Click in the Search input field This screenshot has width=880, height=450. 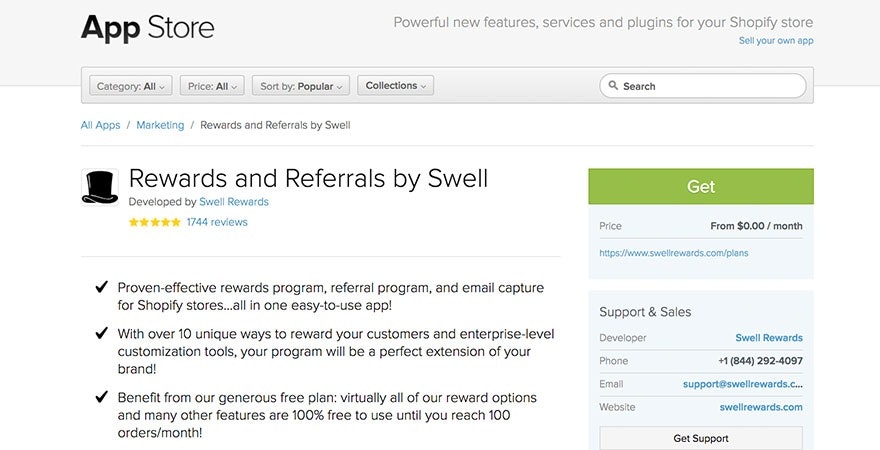[710, 86]
